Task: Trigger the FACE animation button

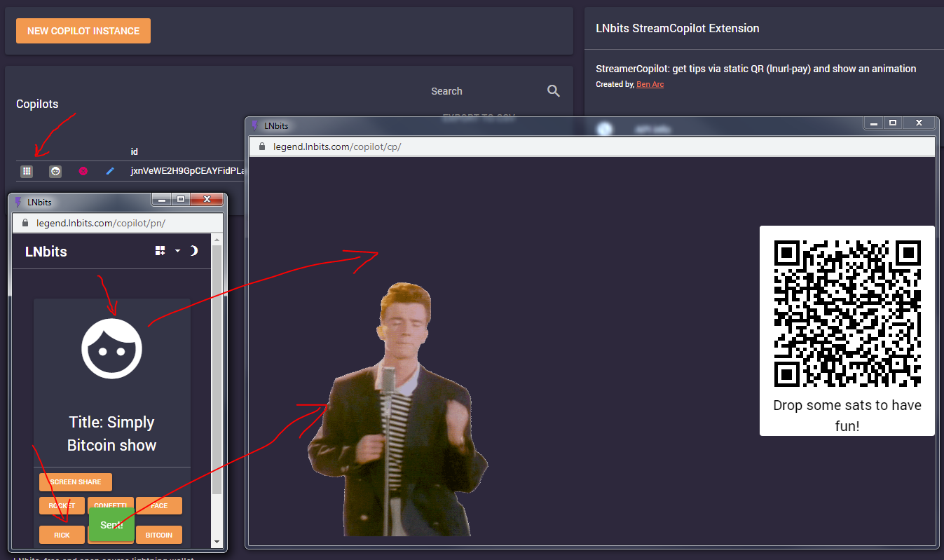Action: (159, 506)
